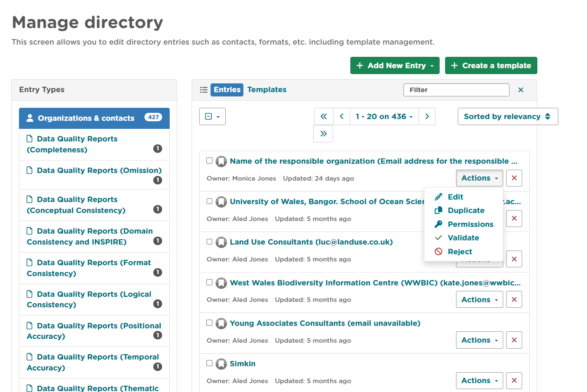Click into the Filter input field
The image size is (587, 392).
coord(456,90)
